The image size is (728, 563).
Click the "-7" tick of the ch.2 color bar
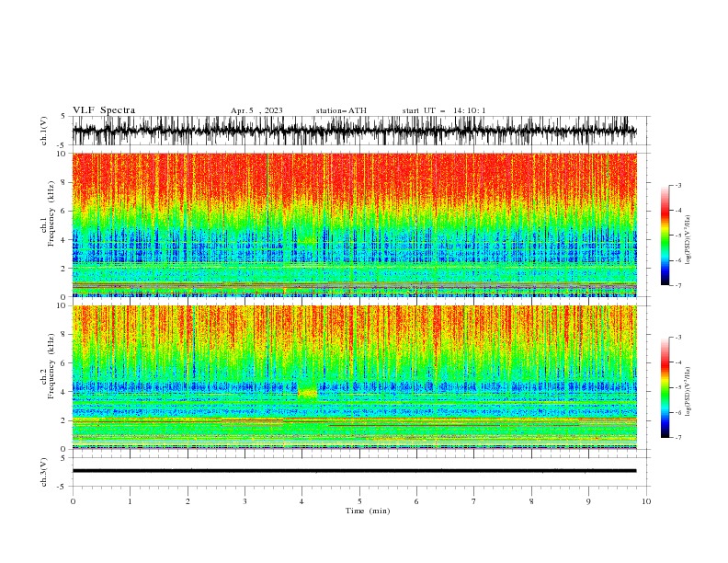(x=677, y=437)
